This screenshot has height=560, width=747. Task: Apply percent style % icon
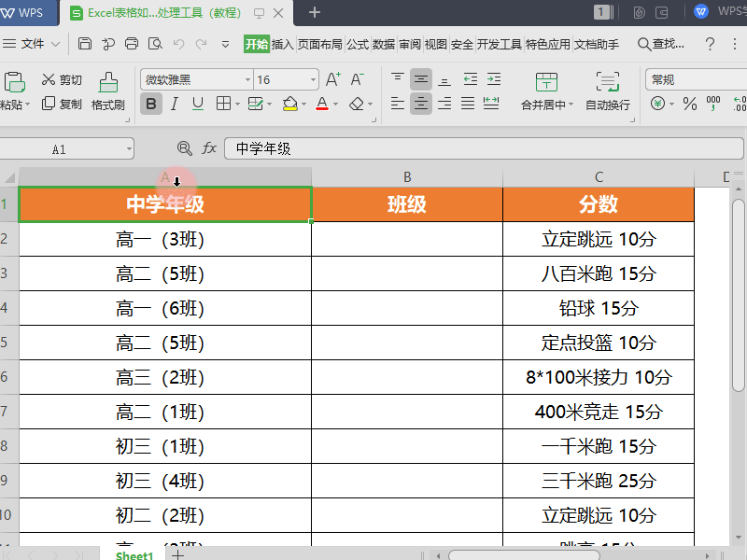[x=689, y=104]
